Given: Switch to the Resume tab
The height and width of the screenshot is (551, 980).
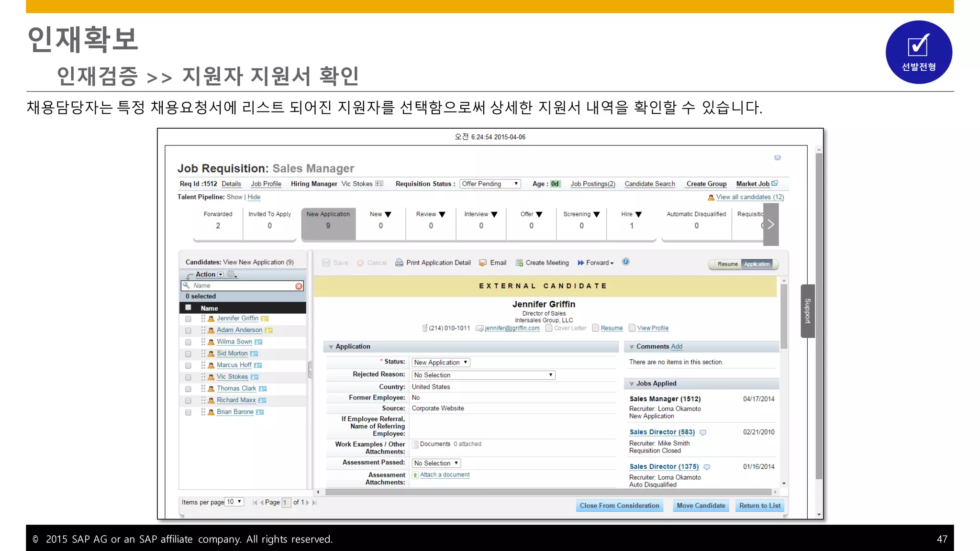Looking at the screenshot, I should tap(727, 264).
